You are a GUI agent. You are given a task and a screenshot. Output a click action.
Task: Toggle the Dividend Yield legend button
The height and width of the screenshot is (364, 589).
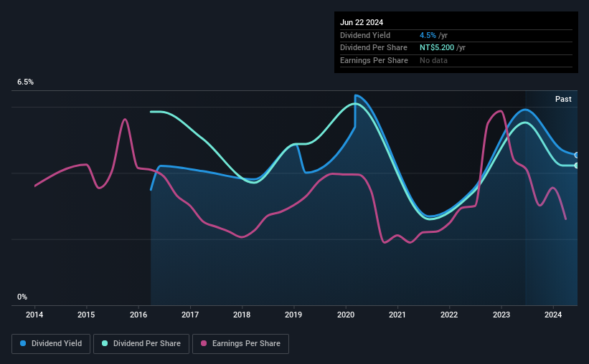click(51, 344)
